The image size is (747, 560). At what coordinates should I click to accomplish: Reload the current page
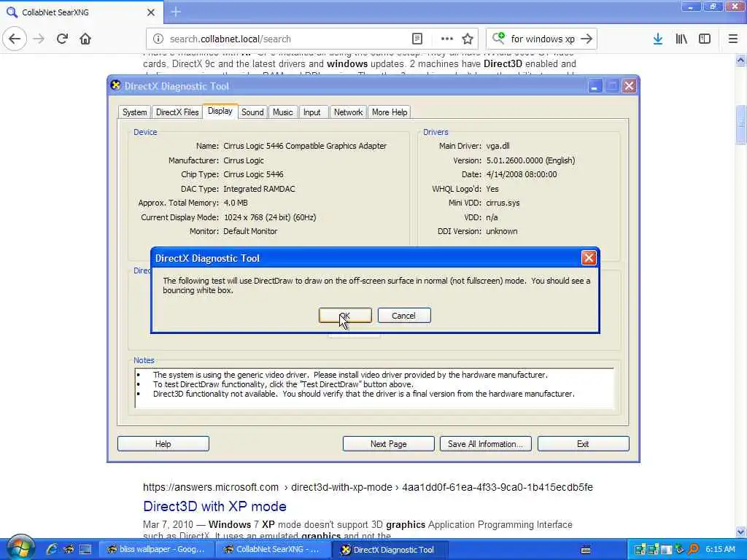pyautogui.click(x=62, y=39)
